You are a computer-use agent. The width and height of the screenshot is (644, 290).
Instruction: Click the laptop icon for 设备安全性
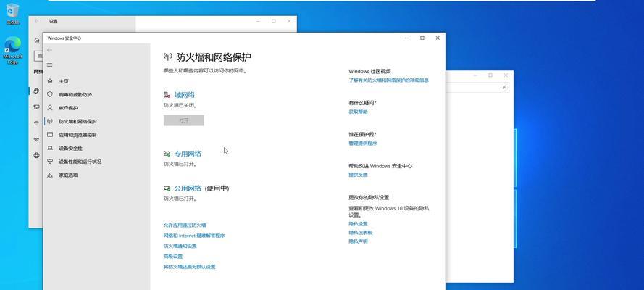50,149
